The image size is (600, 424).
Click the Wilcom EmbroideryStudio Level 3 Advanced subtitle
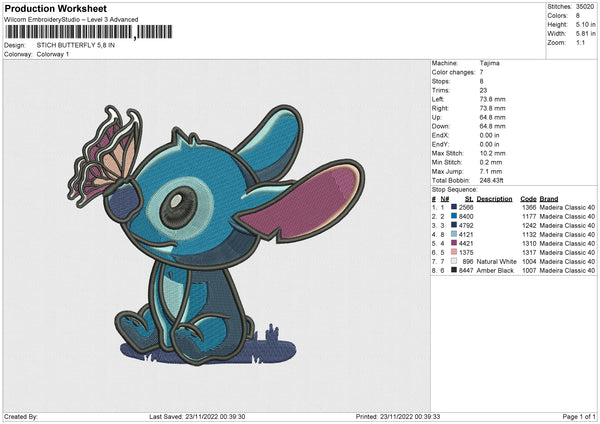71,20
